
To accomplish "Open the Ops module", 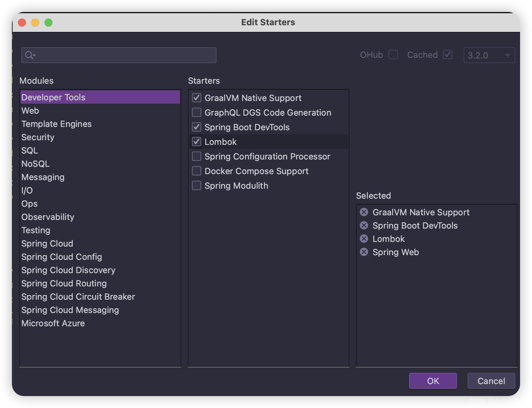I will click(100, 204).
